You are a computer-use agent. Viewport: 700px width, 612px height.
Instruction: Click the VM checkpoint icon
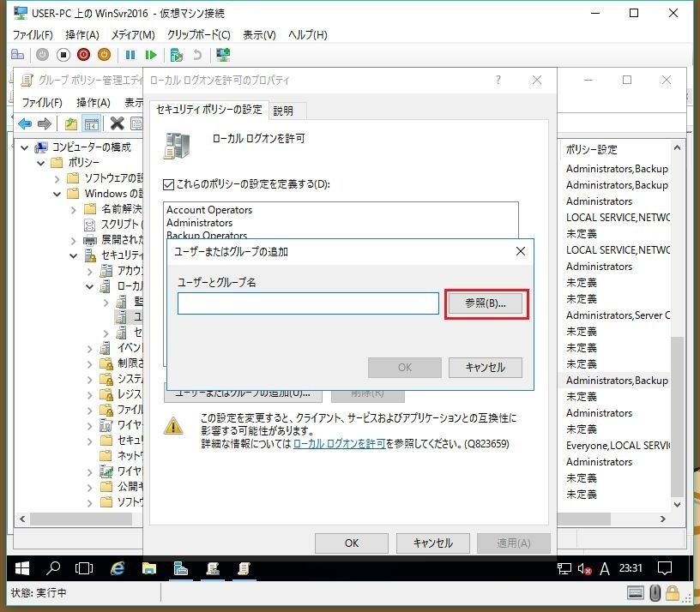177,55
